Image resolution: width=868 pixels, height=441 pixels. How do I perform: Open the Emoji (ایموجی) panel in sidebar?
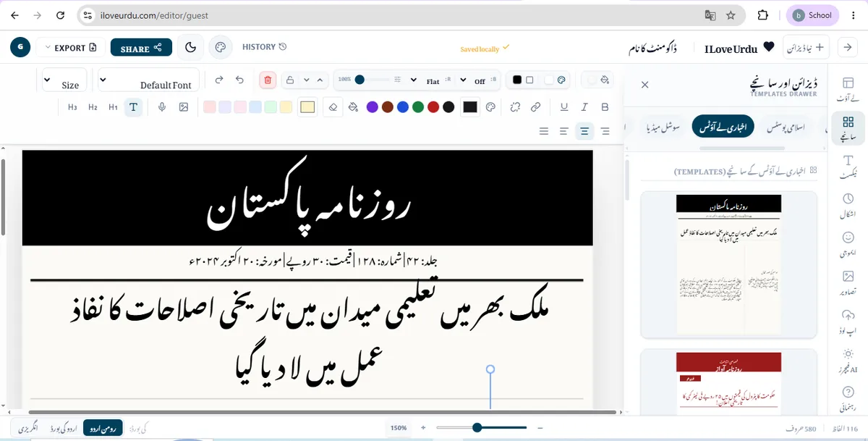pyautogui.click(x=848, y=243)
